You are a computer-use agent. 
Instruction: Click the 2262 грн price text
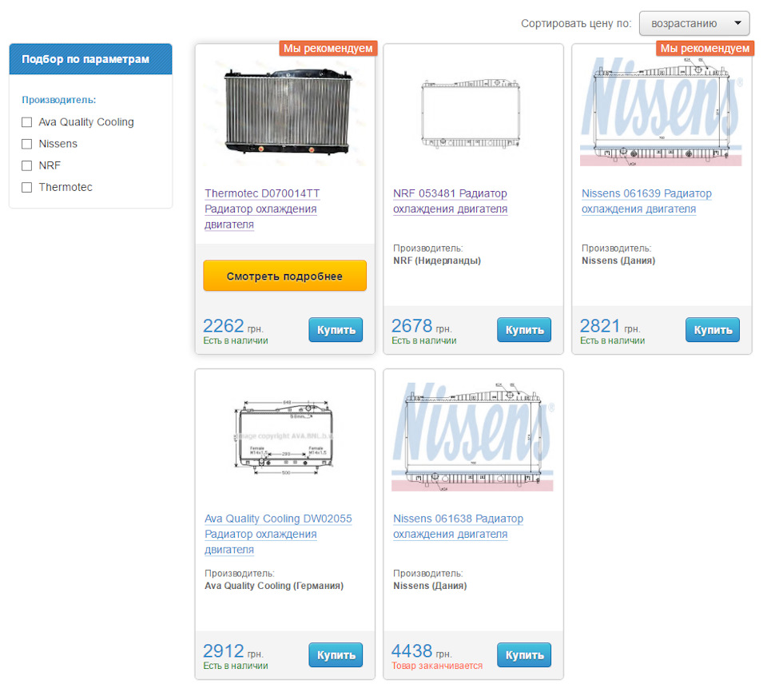click(232, 326)
